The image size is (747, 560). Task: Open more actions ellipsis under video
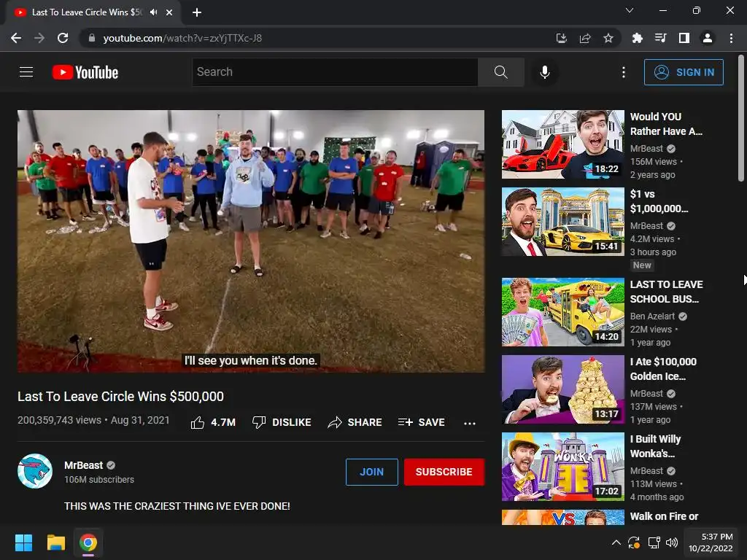click(469, 423)
